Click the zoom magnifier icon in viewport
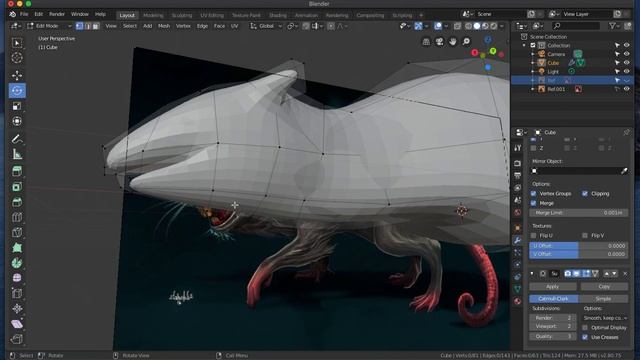This screenshot has height=360, width=640. (466, 42)
